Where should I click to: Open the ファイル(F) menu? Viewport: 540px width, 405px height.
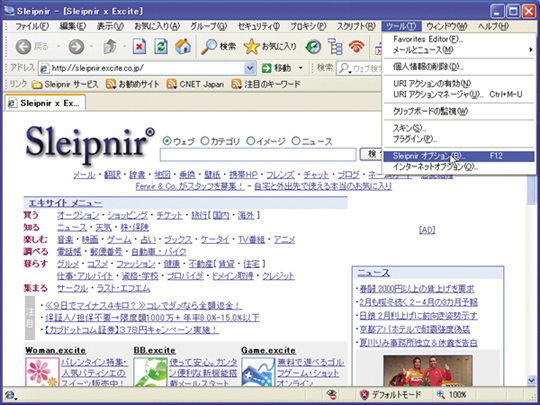32,26
